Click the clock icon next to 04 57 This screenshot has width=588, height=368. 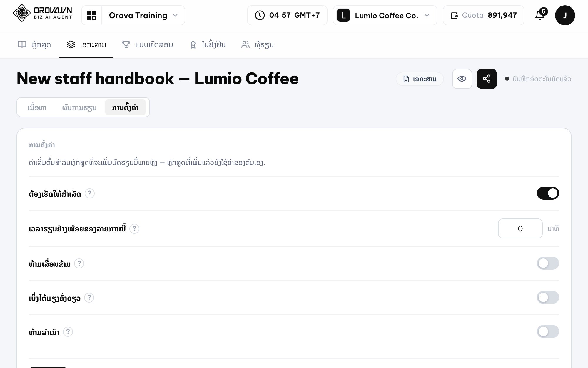click(260, 15)
